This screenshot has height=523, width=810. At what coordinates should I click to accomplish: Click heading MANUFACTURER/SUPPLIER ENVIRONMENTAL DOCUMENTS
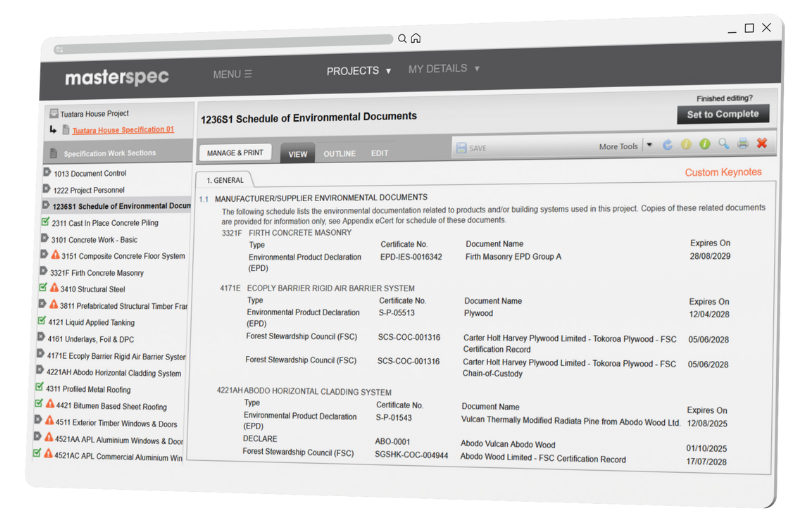(321, 198)
